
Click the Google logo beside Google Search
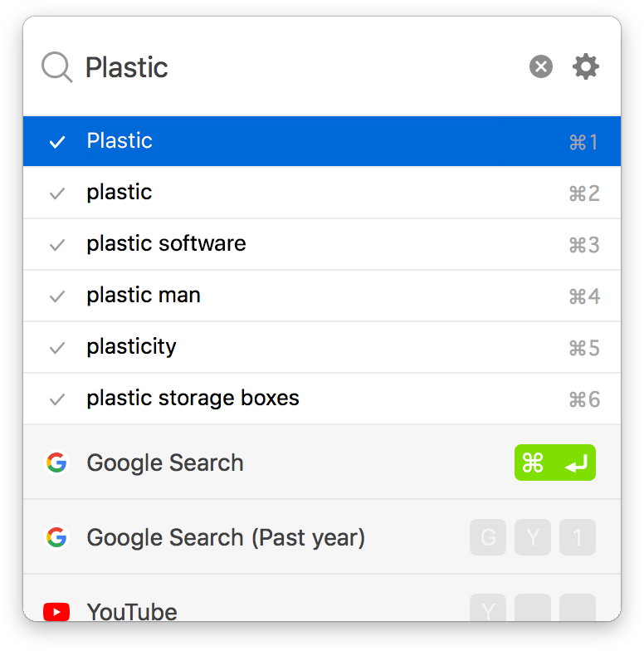tap(56, 462)
